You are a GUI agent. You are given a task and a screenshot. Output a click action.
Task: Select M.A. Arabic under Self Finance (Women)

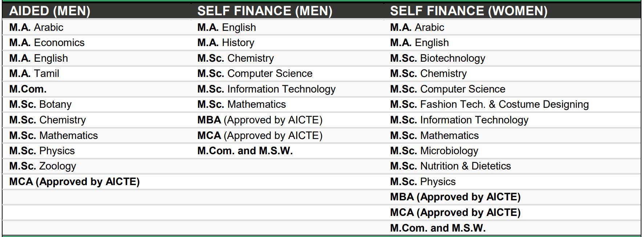[417, 27]
